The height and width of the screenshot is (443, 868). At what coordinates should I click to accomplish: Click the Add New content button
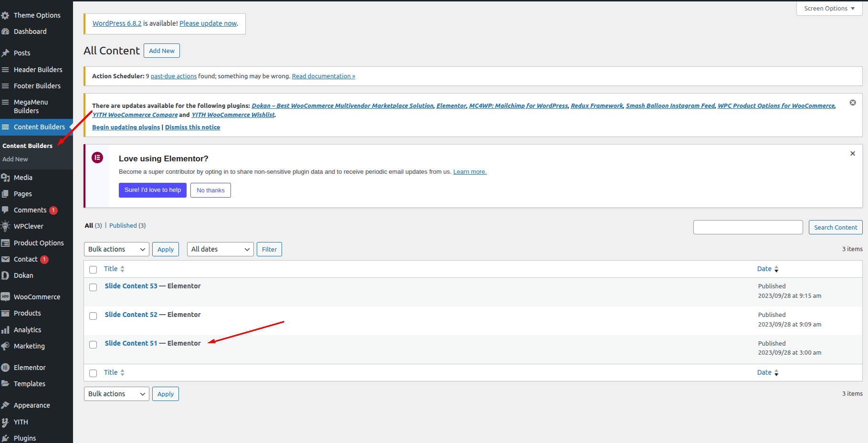(162, 51)
